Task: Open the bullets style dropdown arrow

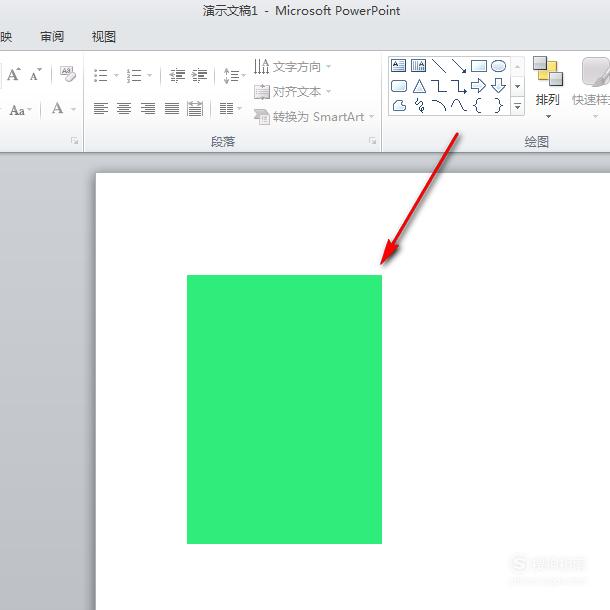Action: [x=116, y=75]
